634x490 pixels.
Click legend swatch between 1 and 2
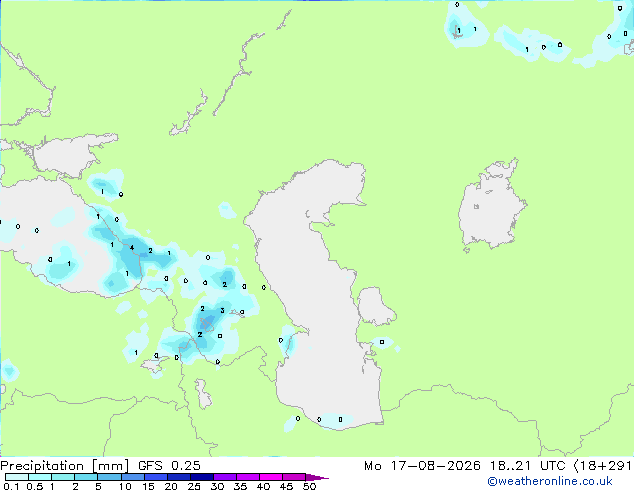coord(63,477)
